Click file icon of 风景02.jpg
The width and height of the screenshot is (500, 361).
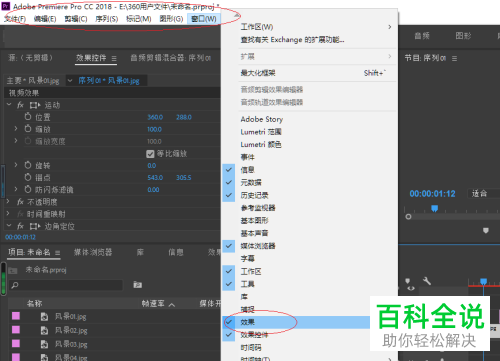click(x=44, y=330)
